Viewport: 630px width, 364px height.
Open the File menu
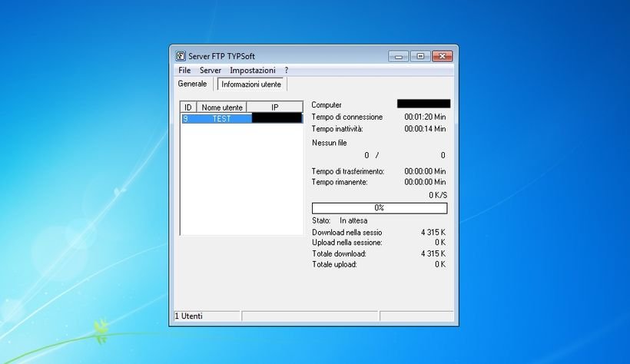[x=184, y=70]
